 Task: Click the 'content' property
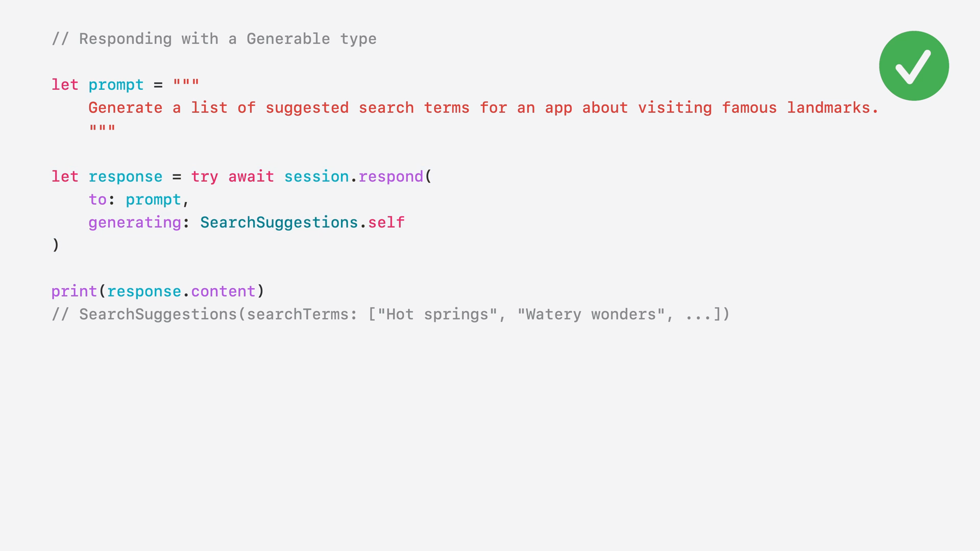pos(223,291)
